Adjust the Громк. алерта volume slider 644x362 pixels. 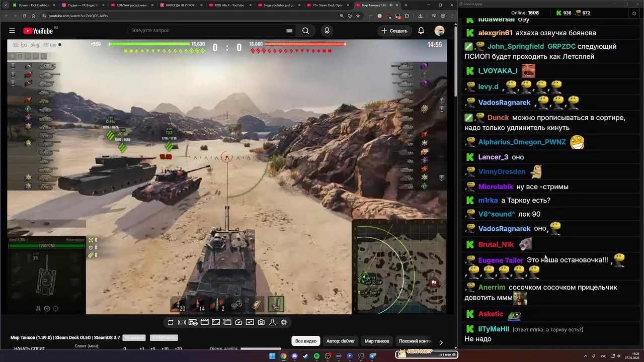(261, 348)
